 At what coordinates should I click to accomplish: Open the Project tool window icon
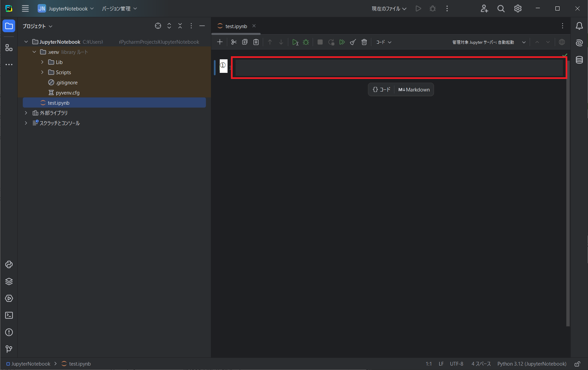(x=9, y=26)
